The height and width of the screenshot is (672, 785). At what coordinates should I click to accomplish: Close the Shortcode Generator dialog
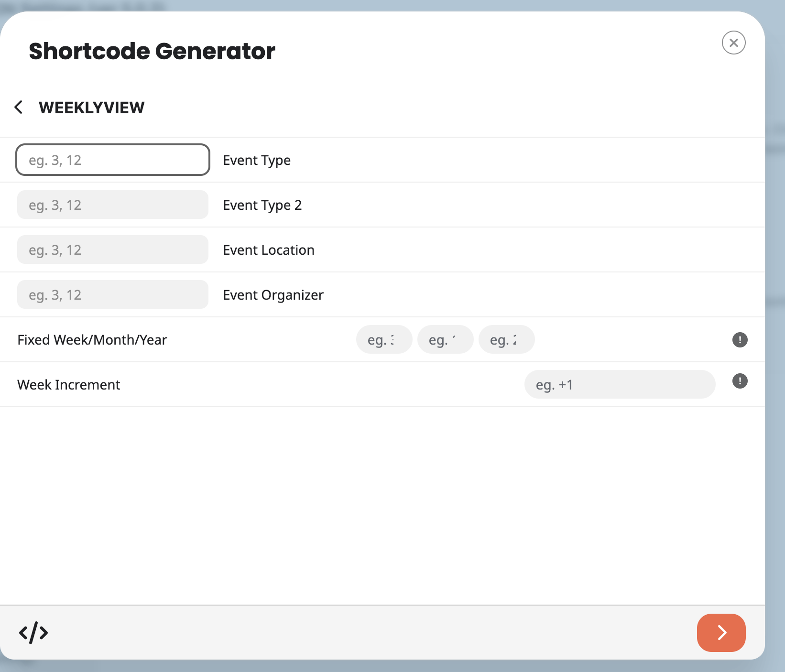pos(733,43)
